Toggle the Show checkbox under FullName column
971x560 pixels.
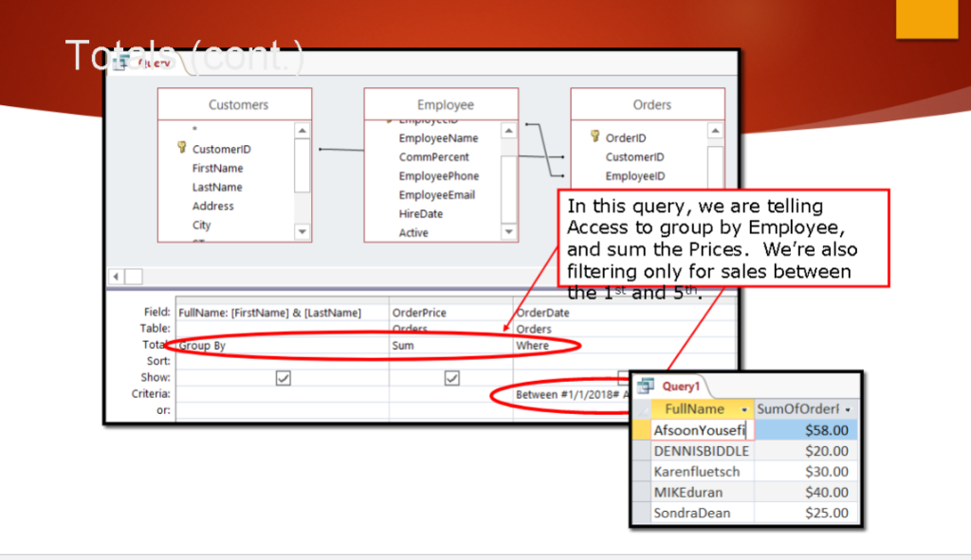[x=283, y=377]
